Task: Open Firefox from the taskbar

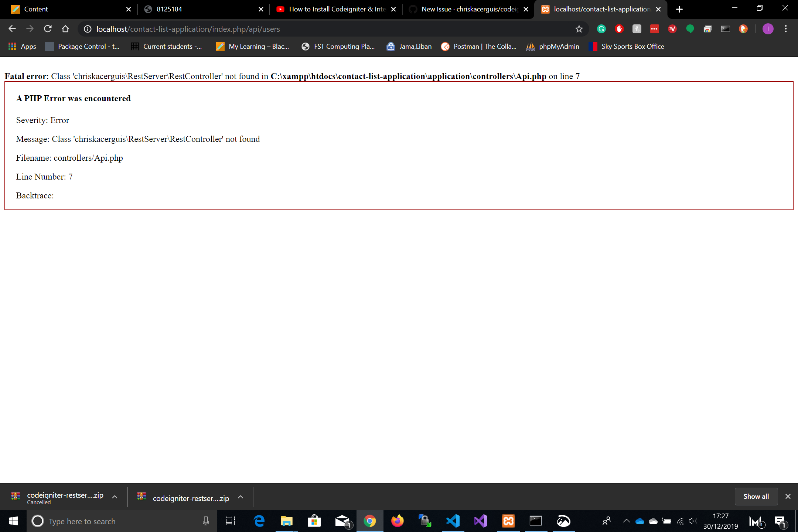Action: click(397, 521)
